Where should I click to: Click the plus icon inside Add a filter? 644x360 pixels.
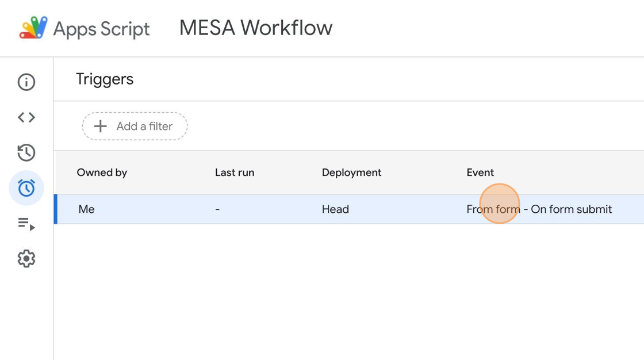101,127
